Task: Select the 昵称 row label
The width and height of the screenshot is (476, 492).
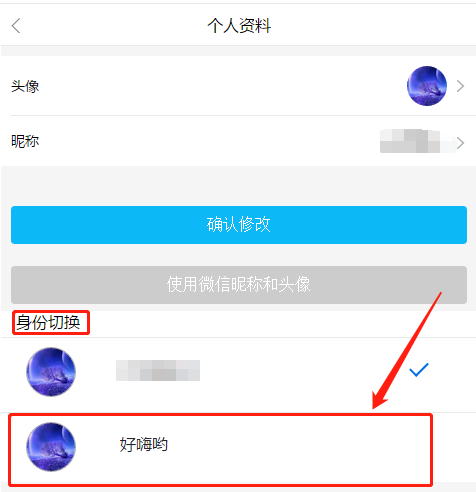Action: click(25, 141)
